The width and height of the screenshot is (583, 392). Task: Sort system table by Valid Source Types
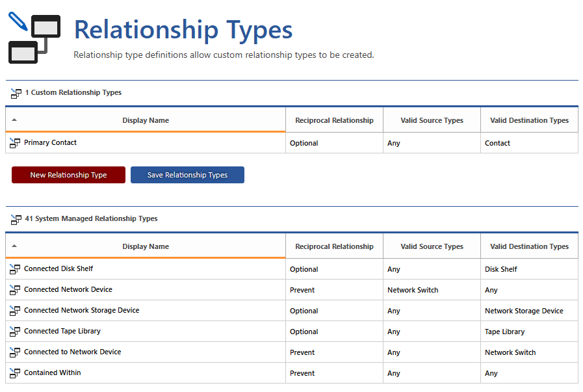(x=432, y=246)
